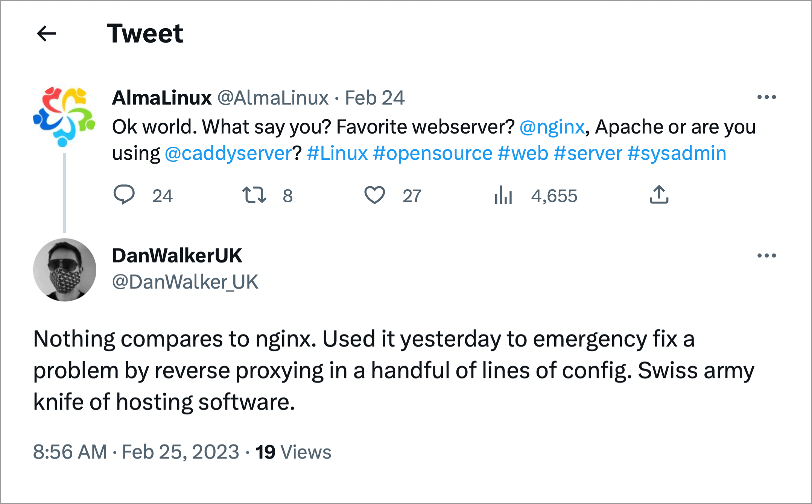Go back using the left arrow
This screenshot has width=812, height=504.
(x=46, y=34)
